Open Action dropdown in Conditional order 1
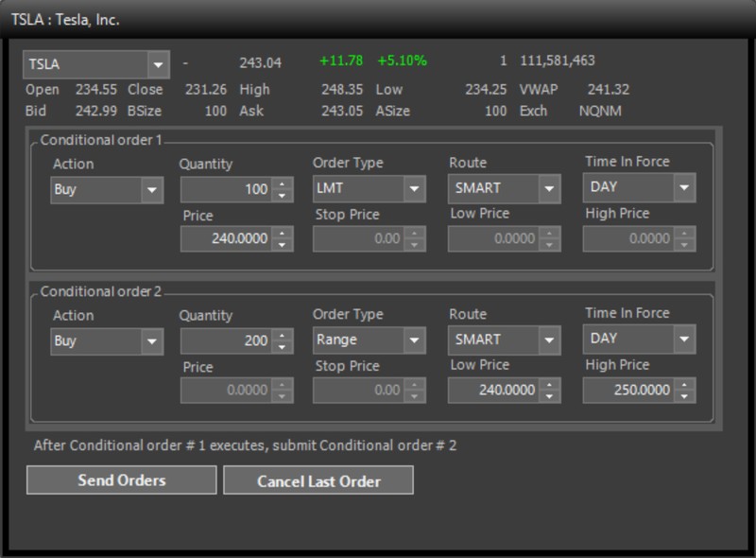Screen dimensions: 756x558 point(151,190)
